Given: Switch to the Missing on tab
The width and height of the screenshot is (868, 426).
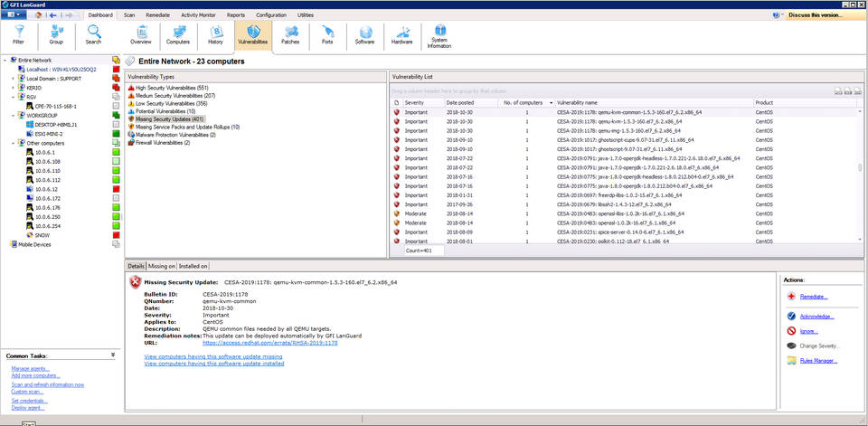Looking at the screenshot, I should click(162, 266).
